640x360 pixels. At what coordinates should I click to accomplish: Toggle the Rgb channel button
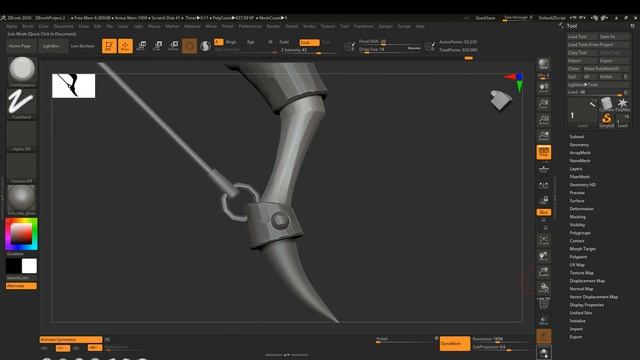pyautogui.click(x=251, y=42)
